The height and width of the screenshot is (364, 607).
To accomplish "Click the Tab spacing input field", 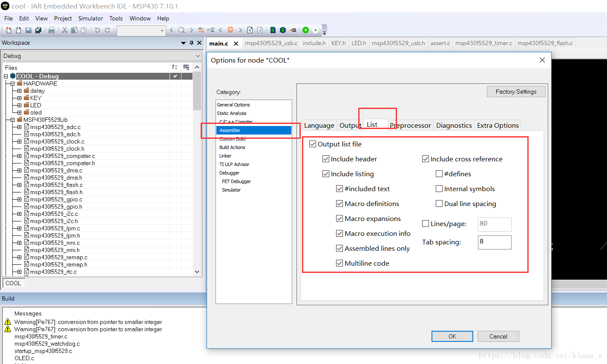I will [x=495, y=242].
